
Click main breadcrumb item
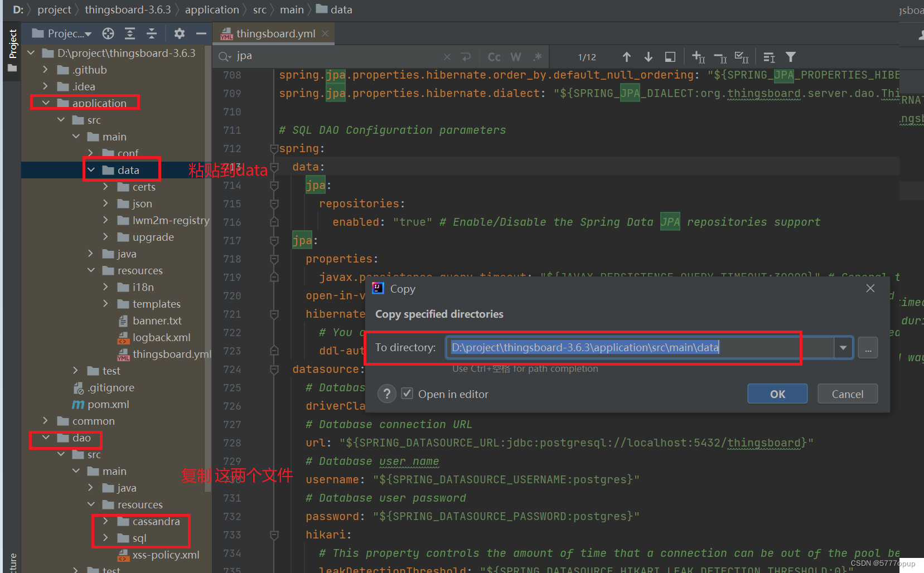tap(292, 9)
